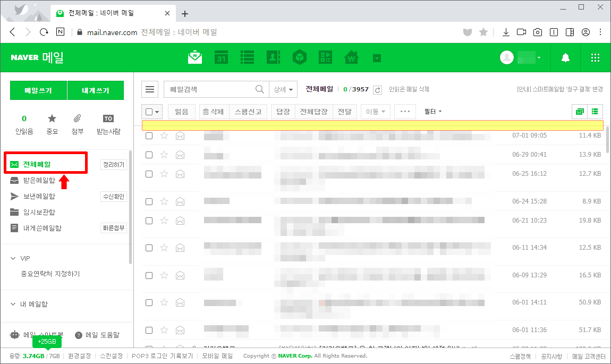Open the 이동 move dropdown

[376, 112]
